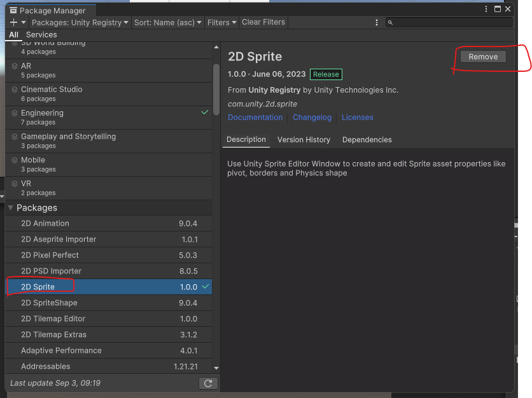Open the add package dropdown arrow

24,22
